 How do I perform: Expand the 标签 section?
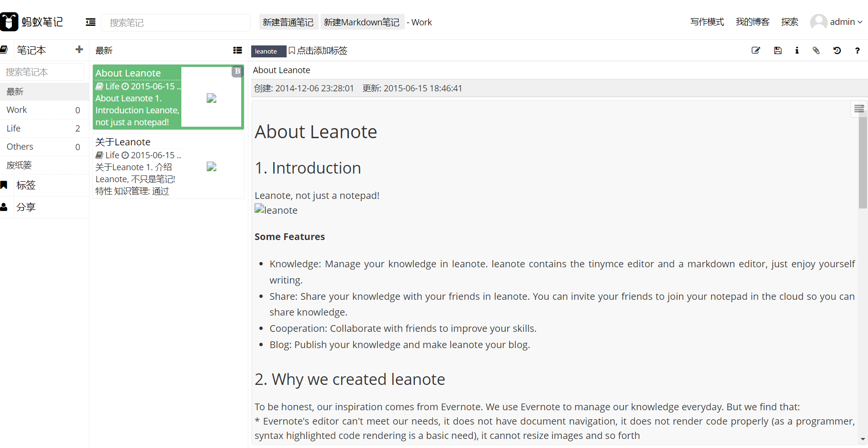[x=26, y=185]
